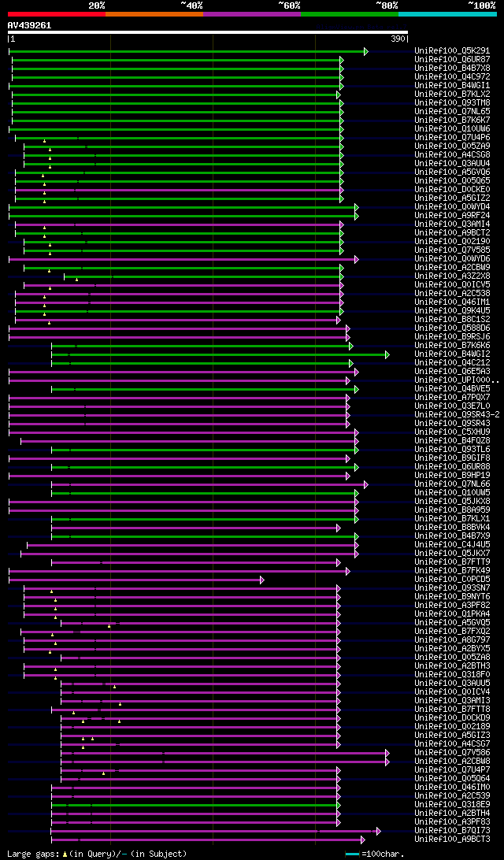Click the purple ~60% legend segment
The width and height of the screenshot is (504, 860).
tap(252, 13)
